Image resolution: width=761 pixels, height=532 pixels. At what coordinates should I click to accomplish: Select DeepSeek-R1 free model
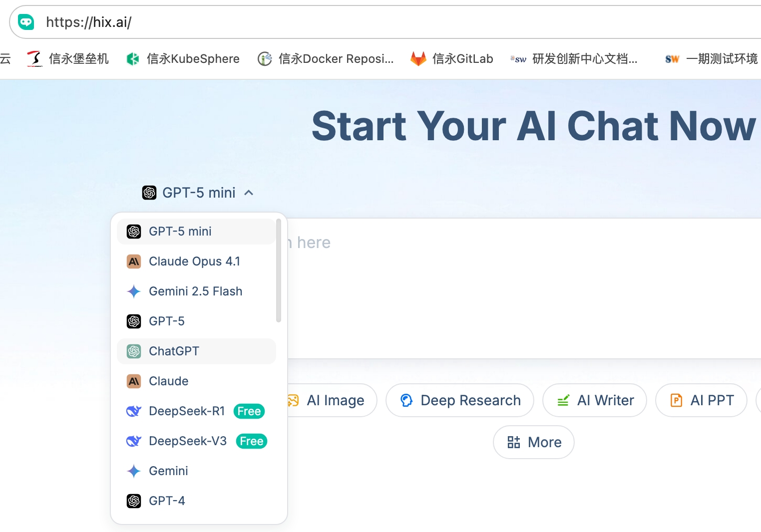tap(196, 411)
